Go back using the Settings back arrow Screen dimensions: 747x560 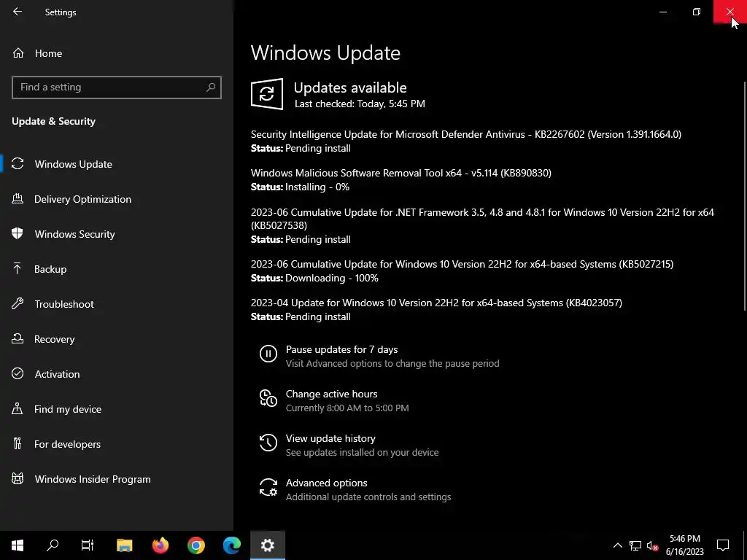coord(18,12)
